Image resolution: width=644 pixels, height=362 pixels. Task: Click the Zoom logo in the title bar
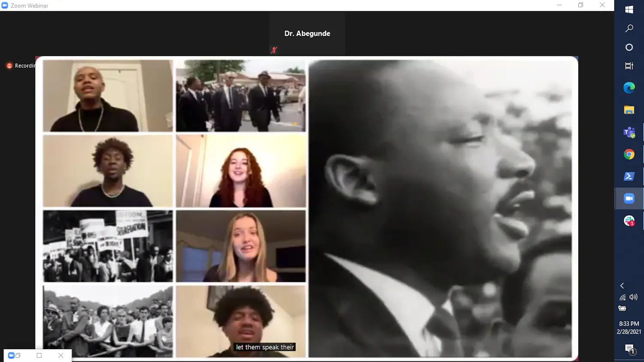click(x=5, y=5)
